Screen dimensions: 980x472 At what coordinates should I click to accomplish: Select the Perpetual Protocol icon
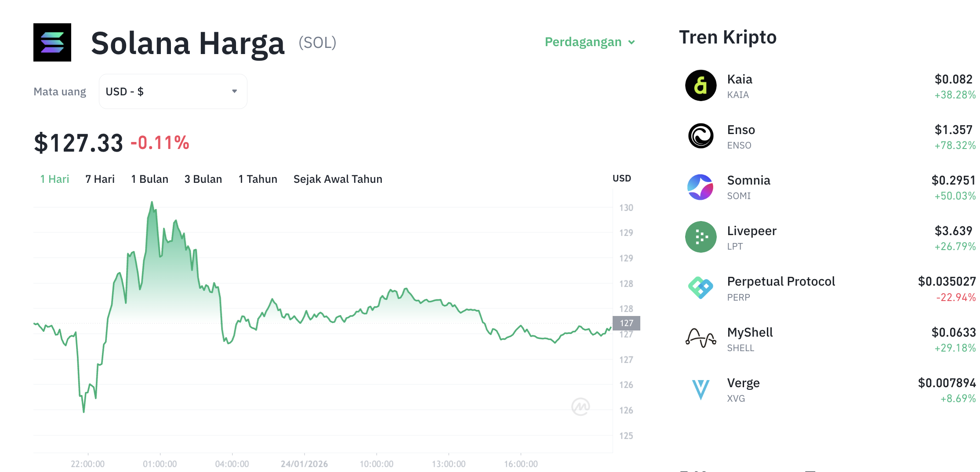[x=700, y=288]
